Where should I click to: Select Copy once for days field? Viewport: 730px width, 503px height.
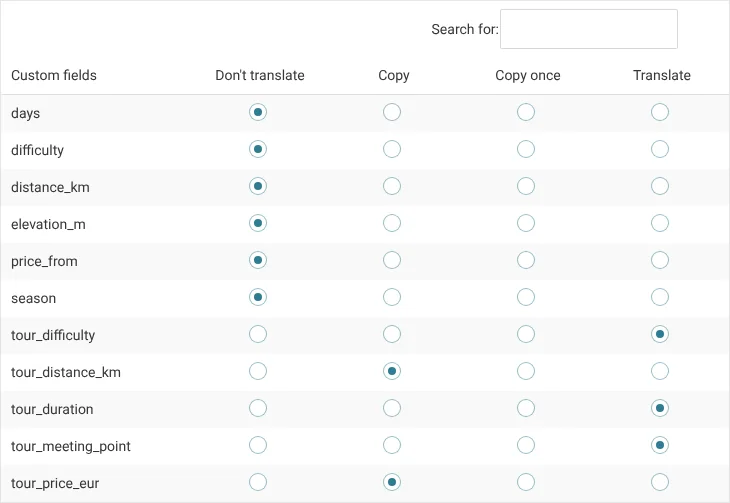click(526, 112)
